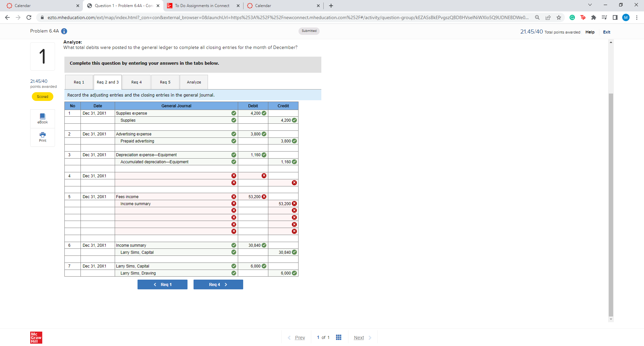
Task: Close the first Calendar tab
Action: point(78,6)
